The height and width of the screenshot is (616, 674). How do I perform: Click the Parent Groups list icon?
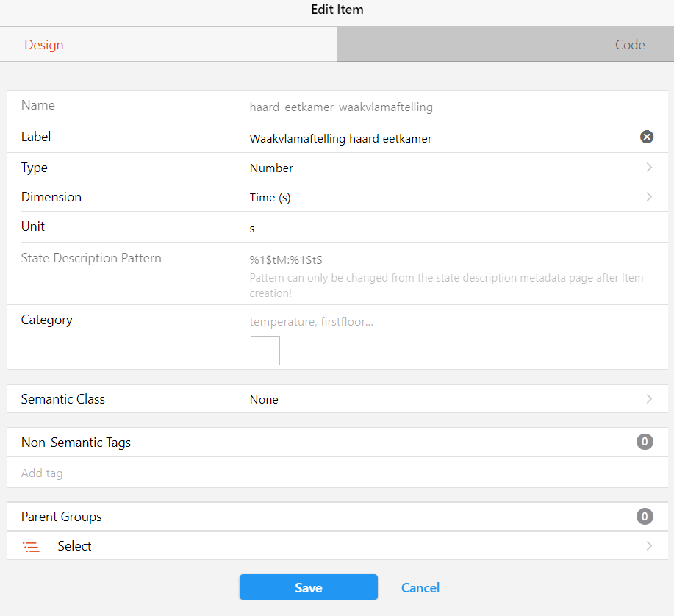[x=32, y=547]
